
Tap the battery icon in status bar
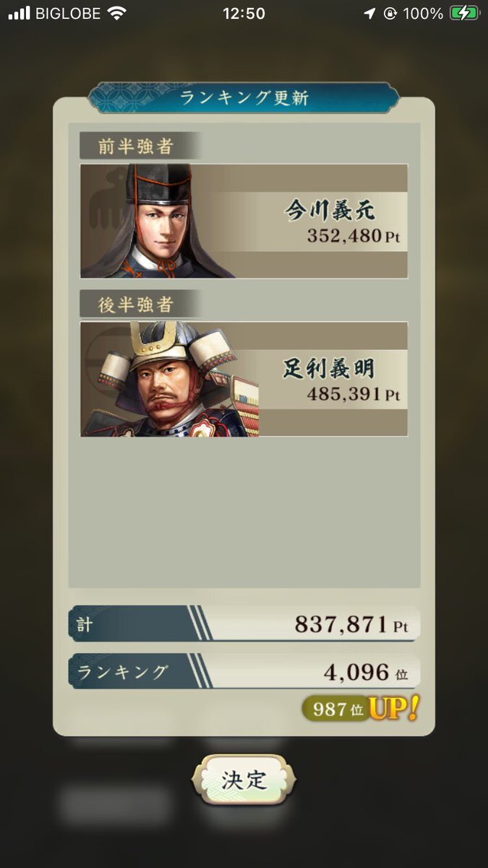point(464,13)
